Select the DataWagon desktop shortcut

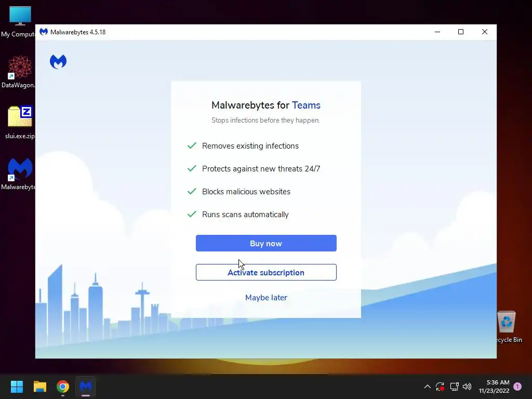click(18, 72)
